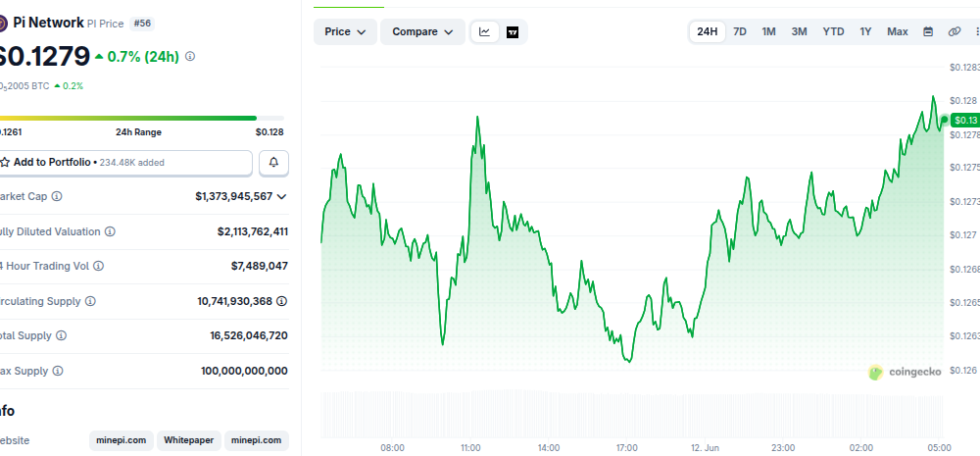Switch to TradingView chart icon
The width and height of the screenshot is (980, 456).
pyautogui.click(x=513, y=32)
